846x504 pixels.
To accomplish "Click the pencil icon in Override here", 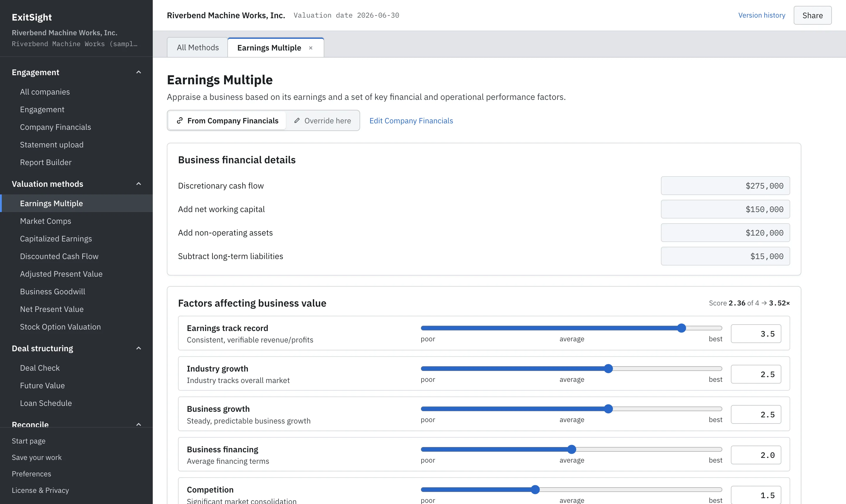I will pos(297,120).
